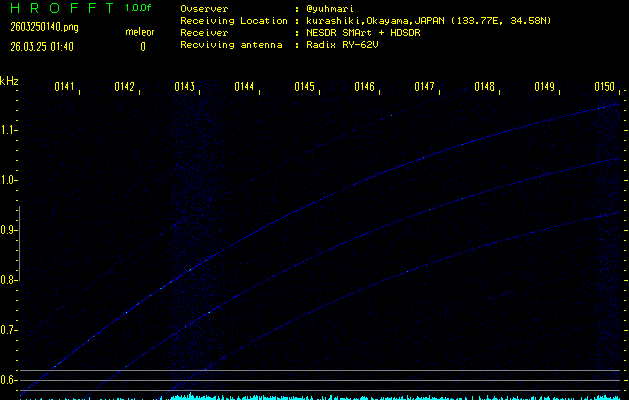Viewport: 629px width, 400px height.
Task: Click the 1.1 kHz axis label
Action: [x=9, y=130]
